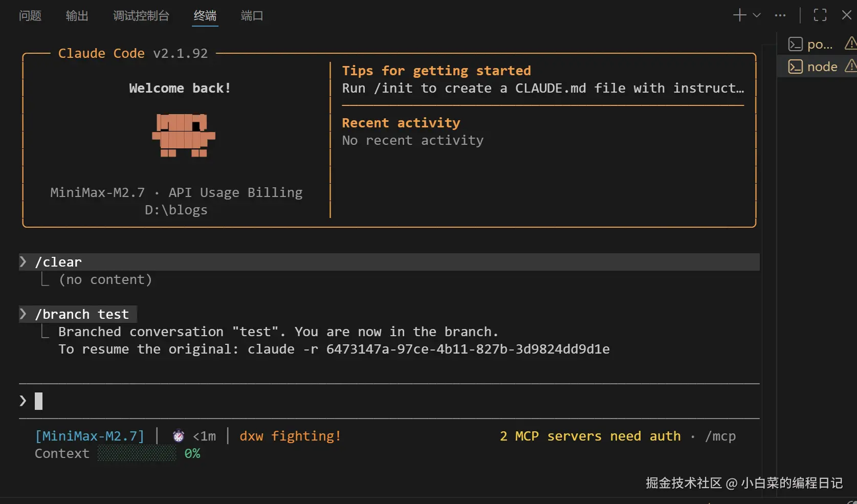Click the Context usage progress bar
This screenshot has height=504, width=857.
coord(137,453)
